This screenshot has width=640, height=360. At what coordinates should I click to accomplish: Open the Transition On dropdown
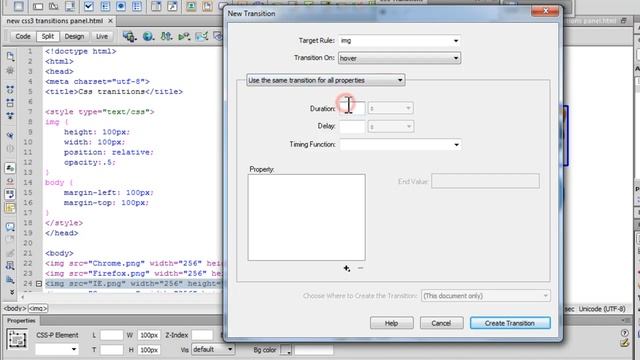(399, 58)
